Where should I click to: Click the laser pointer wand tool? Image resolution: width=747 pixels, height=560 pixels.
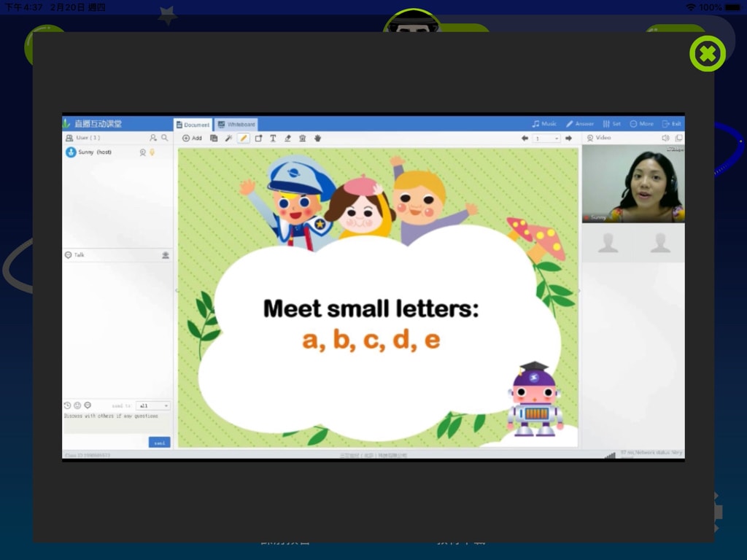(228, 138)
